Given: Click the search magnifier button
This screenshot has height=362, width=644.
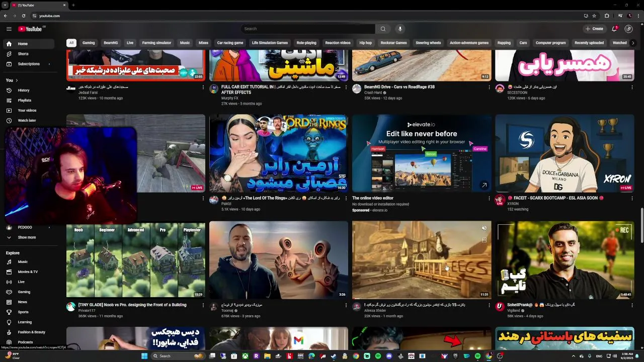Looking at the screenshot, I should click(383, 29).
